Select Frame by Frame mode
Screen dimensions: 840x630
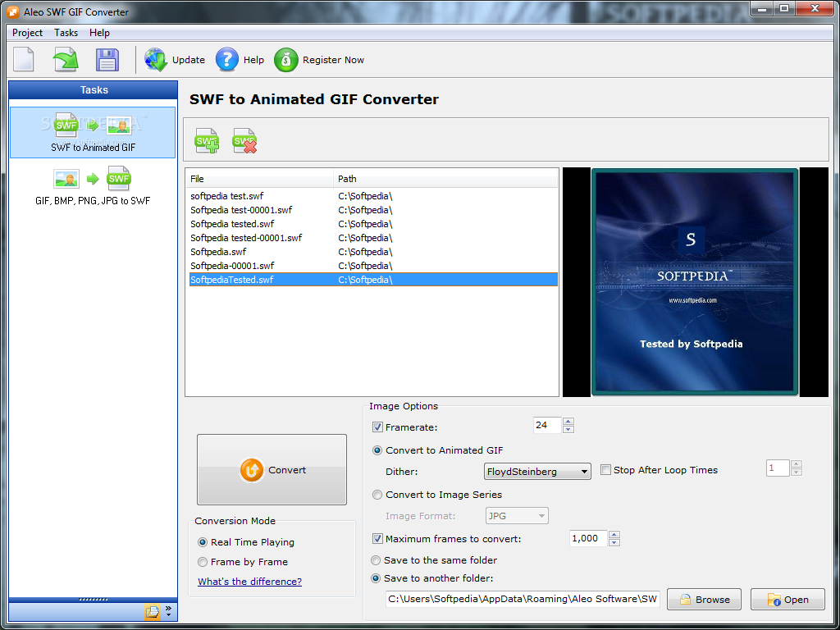[x=203, y=562]
